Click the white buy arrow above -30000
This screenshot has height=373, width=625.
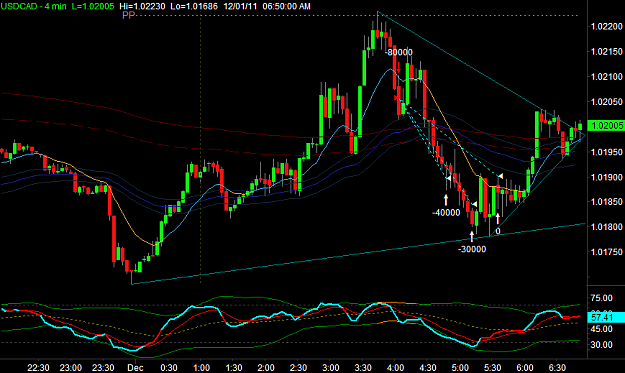472,236
